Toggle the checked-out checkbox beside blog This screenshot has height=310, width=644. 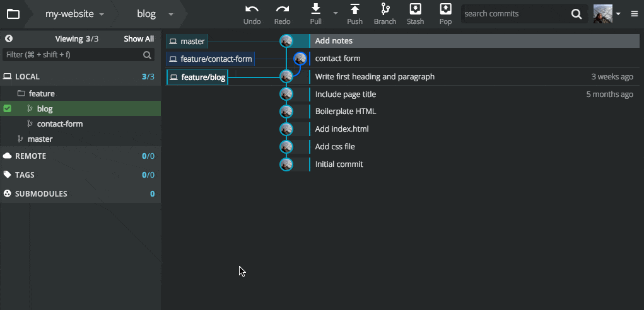(x=7, y=108)
